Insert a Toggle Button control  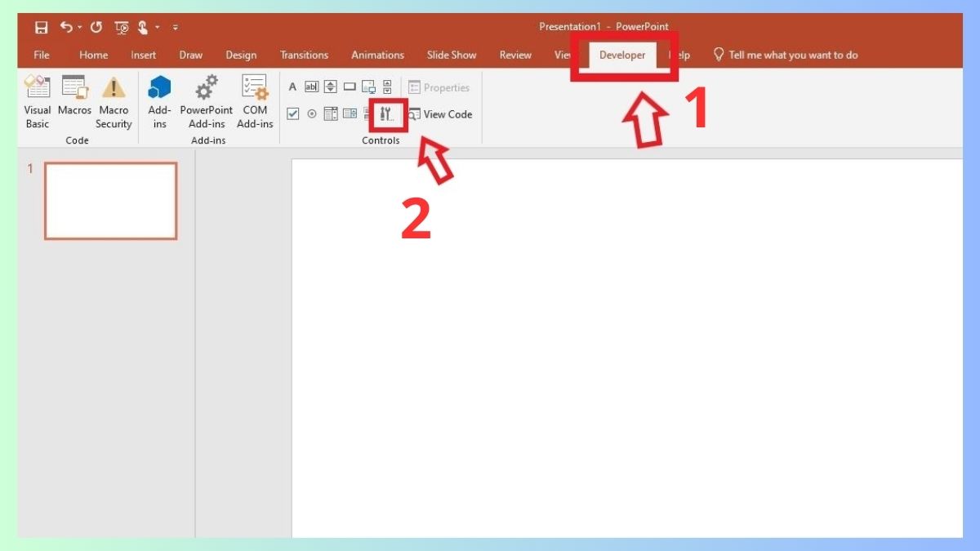click(x=367, y=114)
